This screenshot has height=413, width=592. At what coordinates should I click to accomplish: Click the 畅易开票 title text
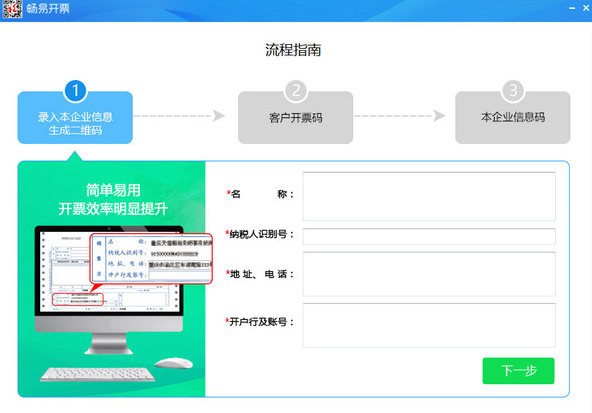click(x=48, y=8)
